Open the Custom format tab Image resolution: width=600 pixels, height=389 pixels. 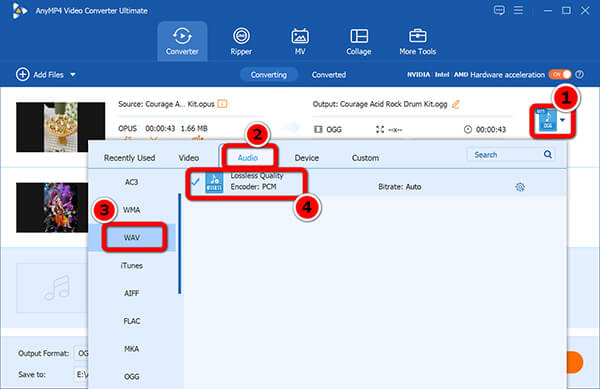[x=365, y=158]
